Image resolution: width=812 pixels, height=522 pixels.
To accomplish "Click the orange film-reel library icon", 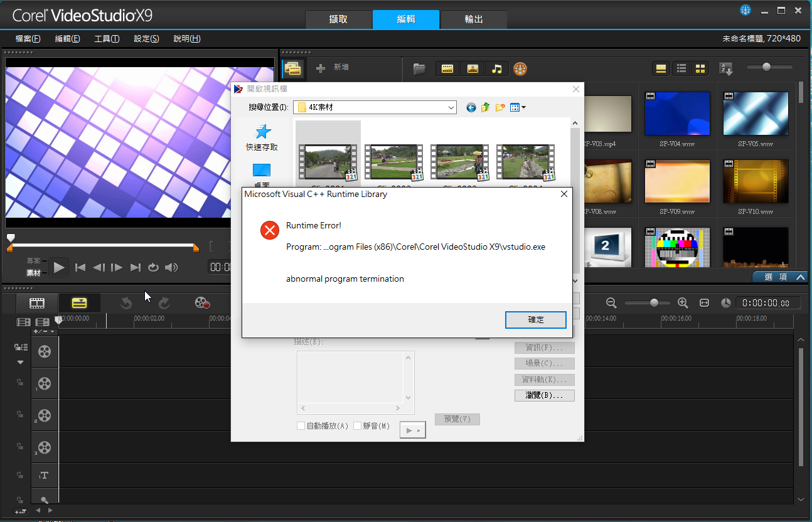I will (520, 68).
